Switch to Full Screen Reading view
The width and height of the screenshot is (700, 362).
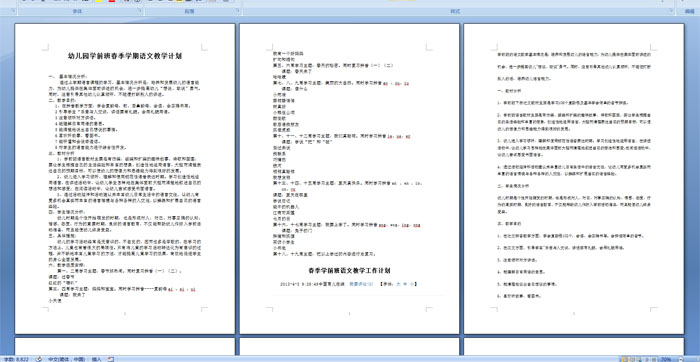click(x=633, y=359)
